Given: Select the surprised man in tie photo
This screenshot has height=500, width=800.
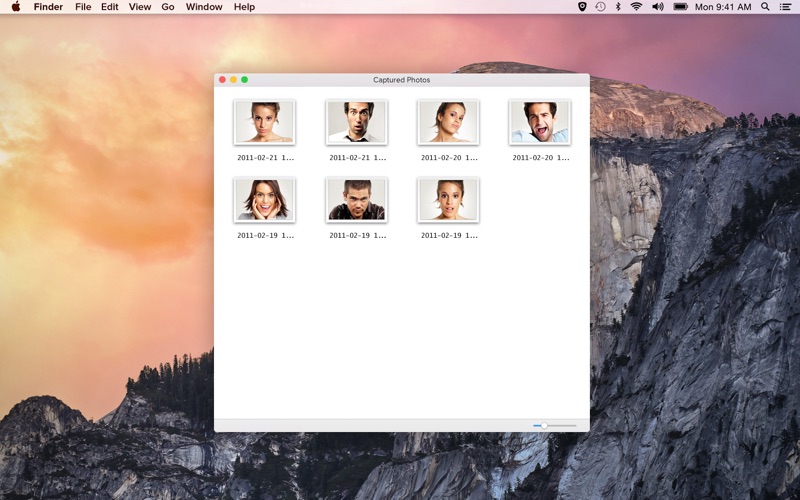Looking at the screenshot, I should tap(357, 122).
